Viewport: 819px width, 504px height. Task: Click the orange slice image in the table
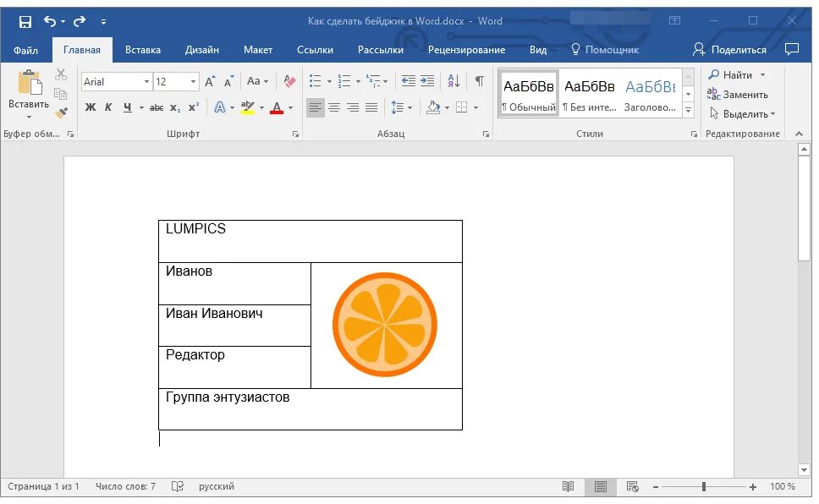385,325
